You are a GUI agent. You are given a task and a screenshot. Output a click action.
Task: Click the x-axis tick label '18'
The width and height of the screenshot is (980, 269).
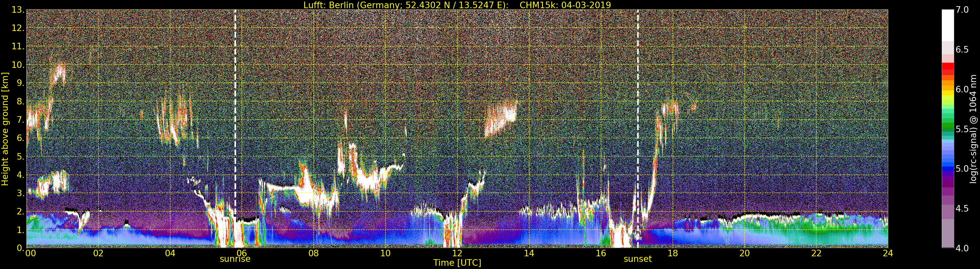pos(673,253)
